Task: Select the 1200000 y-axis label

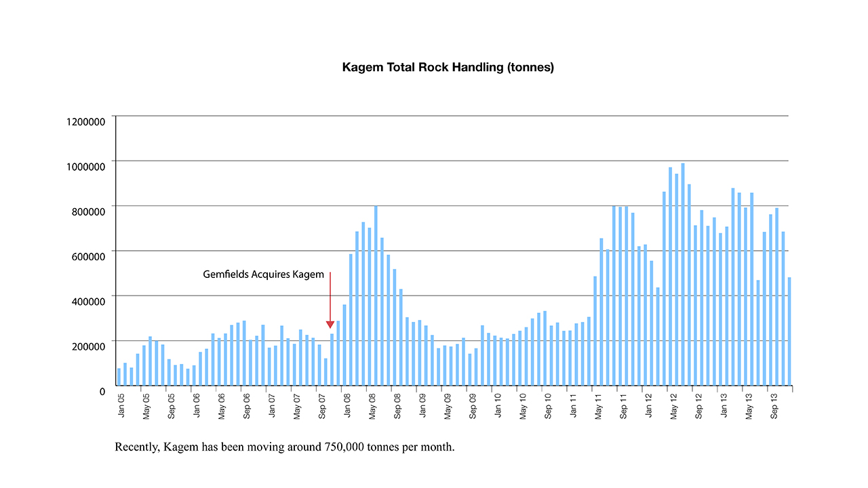Action: click(86, 121)
